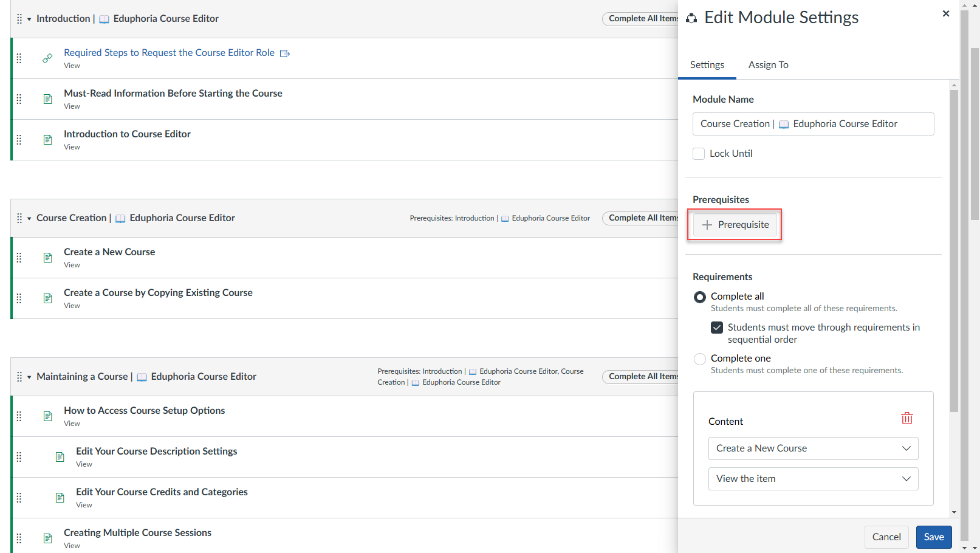
Task: Open the View the item requirement dropdown
Action: pyautogui.click(x=813, y=478)
